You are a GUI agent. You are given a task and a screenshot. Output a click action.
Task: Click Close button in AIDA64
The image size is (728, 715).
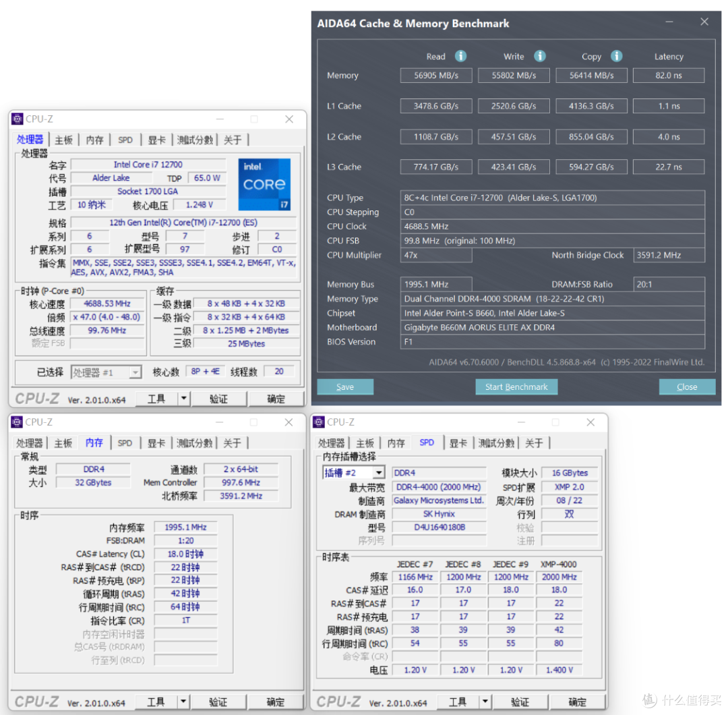[x=687, y=387]
